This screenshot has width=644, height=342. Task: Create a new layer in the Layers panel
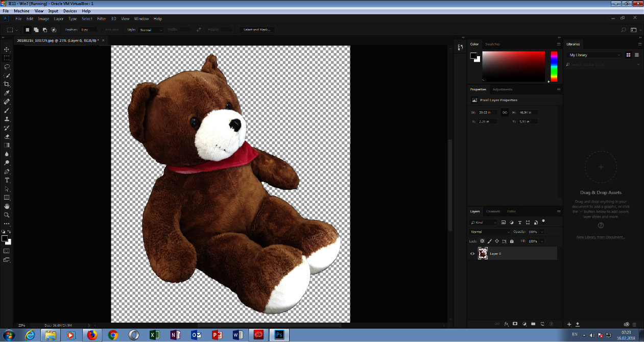pyautogui.click(x=542, y=324)
